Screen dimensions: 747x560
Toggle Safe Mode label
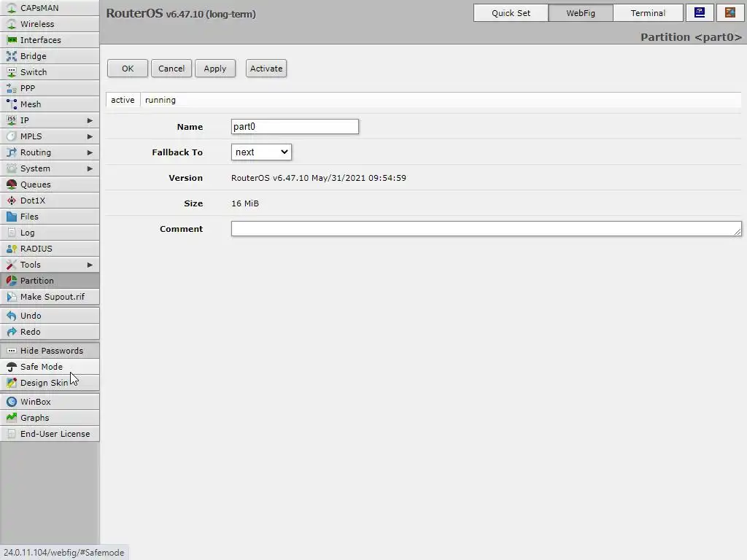[x=42, y=367]
